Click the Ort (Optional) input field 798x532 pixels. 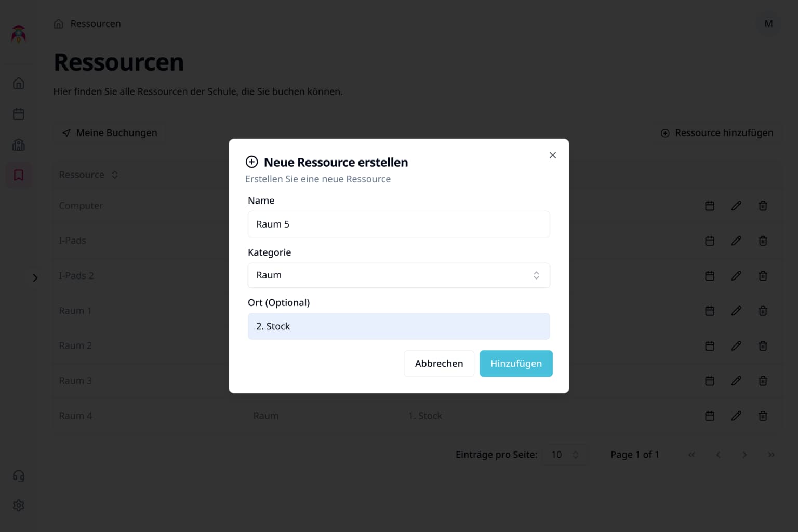[x=398, y=326]
